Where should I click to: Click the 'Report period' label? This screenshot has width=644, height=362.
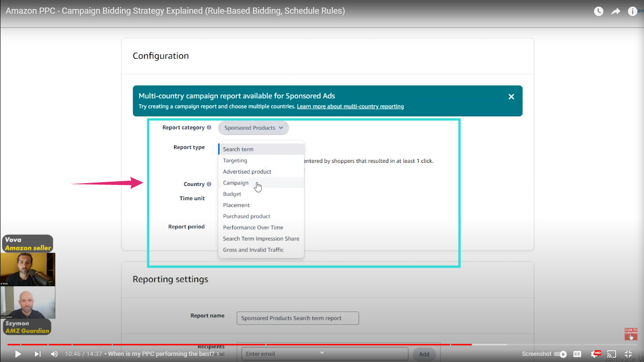coord(186,227)
